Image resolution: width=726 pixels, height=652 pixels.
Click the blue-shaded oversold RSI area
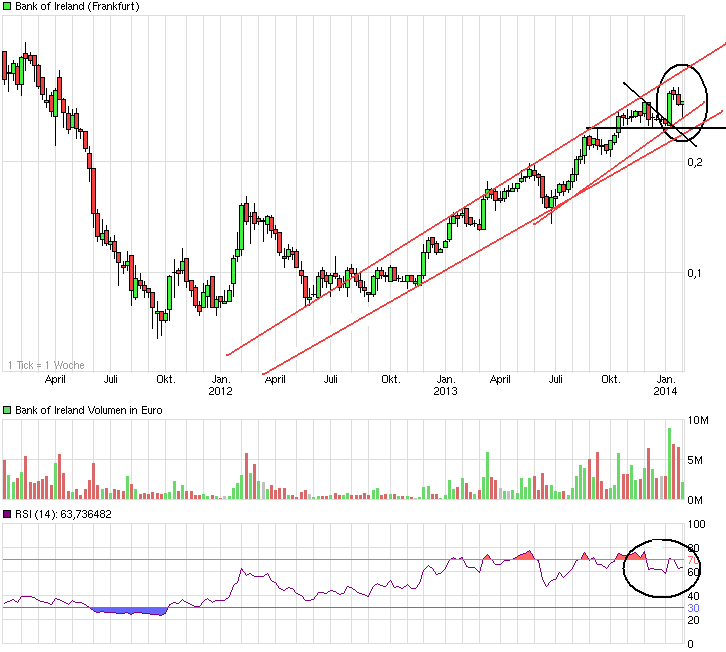pyautogui.click(x=130, y=611)
